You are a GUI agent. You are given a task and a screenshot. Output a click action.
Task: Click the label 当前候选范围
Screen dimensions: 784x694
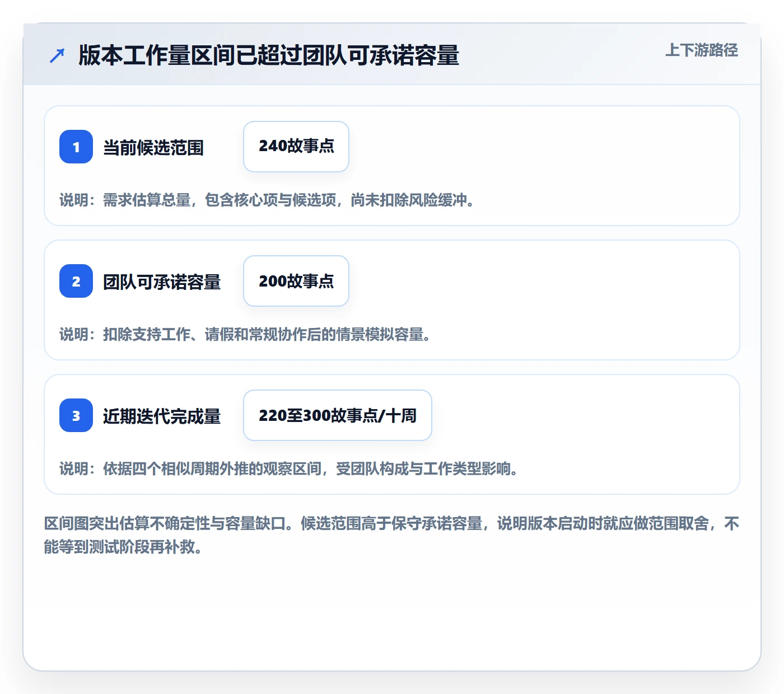pyautogui.click(x=153, y=148)
